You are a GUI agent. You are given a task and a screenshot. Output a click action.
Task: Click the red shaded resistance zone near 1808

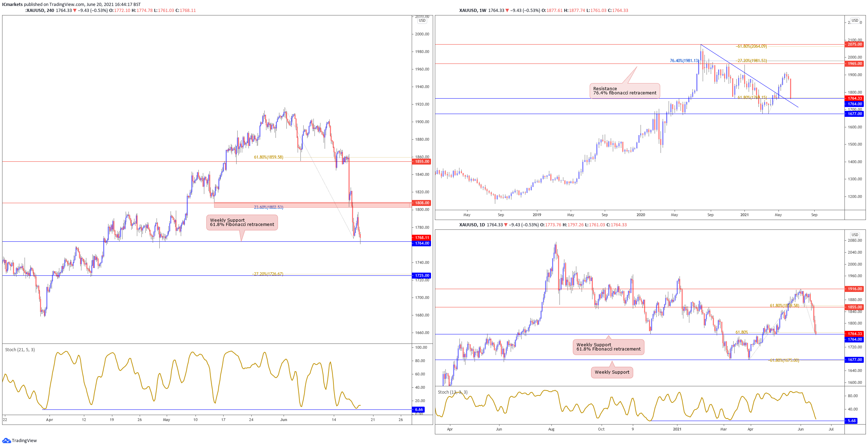(312, 205)
